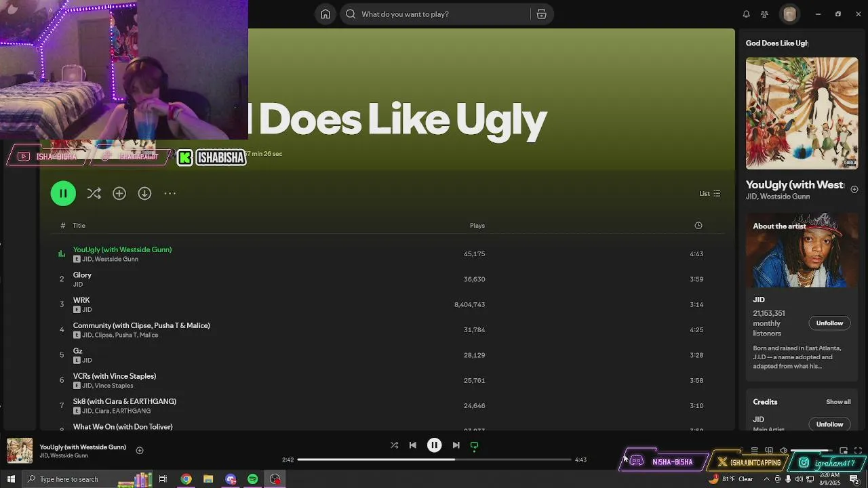Click the duration clock column icon
868x488 pixels.
[x=698, y=226]
